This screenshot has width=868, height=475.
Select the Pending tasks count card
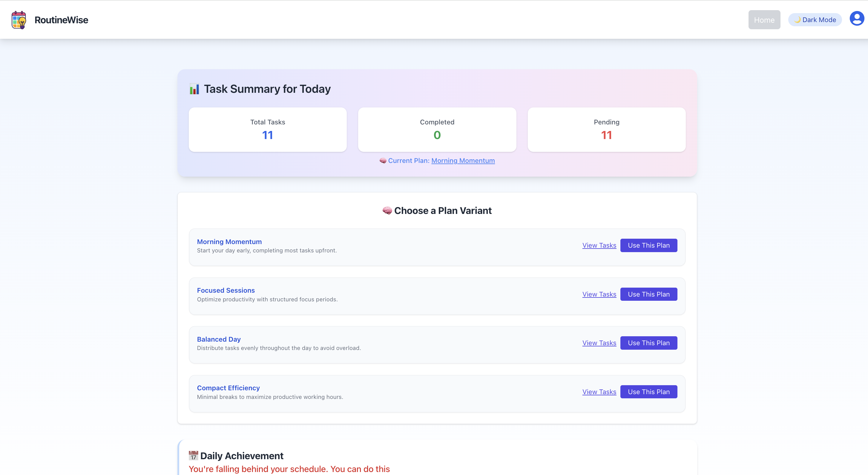[x=606, y=129]
